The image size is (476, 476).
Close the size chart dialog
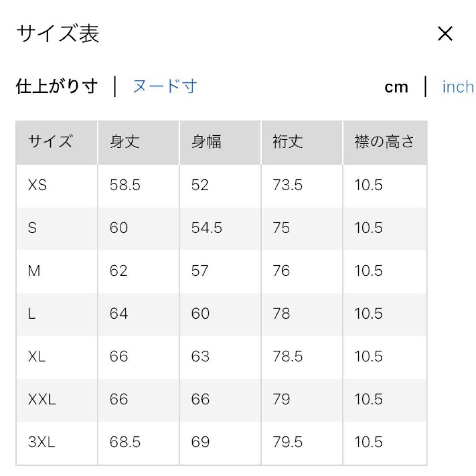(x=445, y=34)
